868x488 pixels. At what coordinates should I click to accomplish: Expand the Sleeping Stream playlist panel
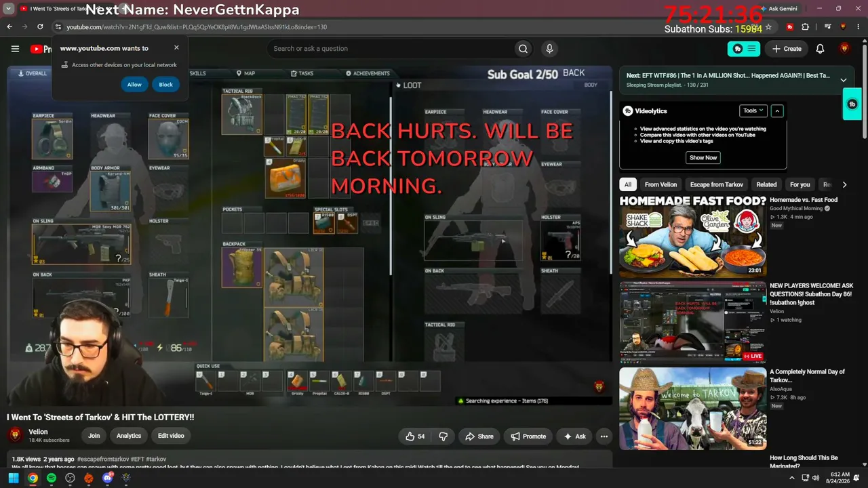(844, 80)
